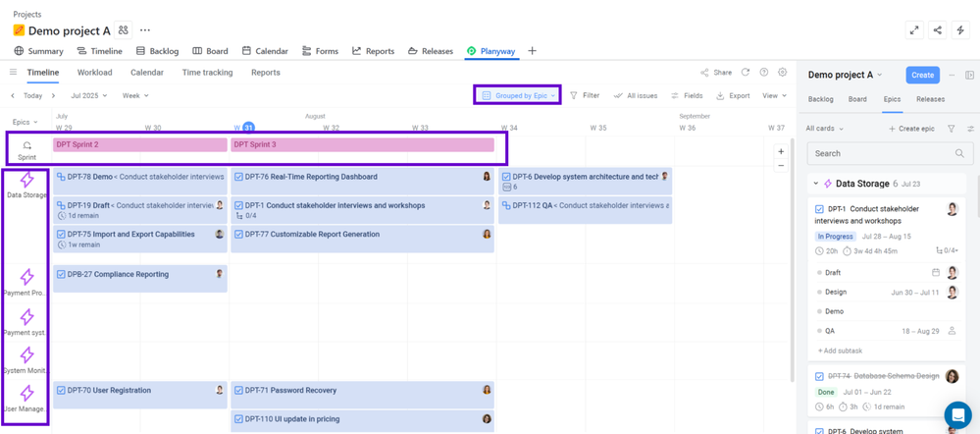The width and height of the screenshot is (980, 434).
Task: Open side panel filter funnel icon
Action: pyautogui.click(x=952, y=129)
